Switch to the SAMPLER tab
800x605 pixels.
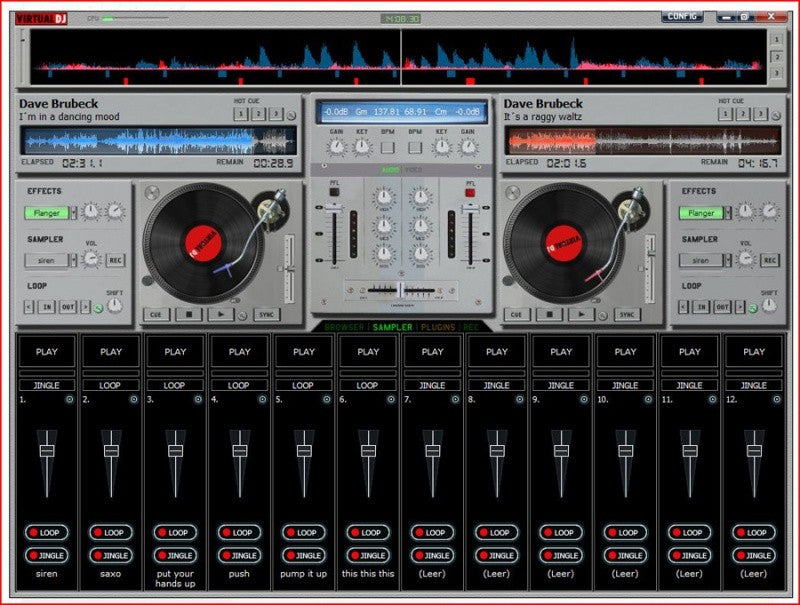(x=392, y=327)
